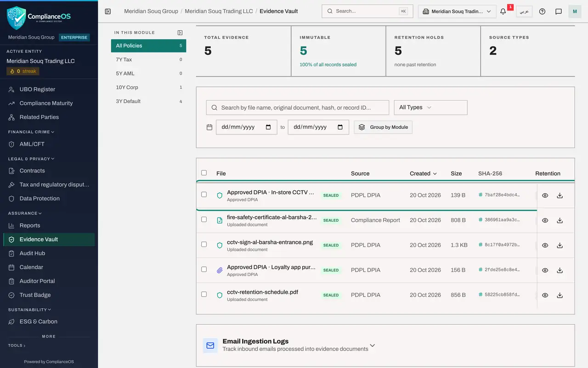
Task: Click the ComplianceOS logo
Action: (39, 17)
